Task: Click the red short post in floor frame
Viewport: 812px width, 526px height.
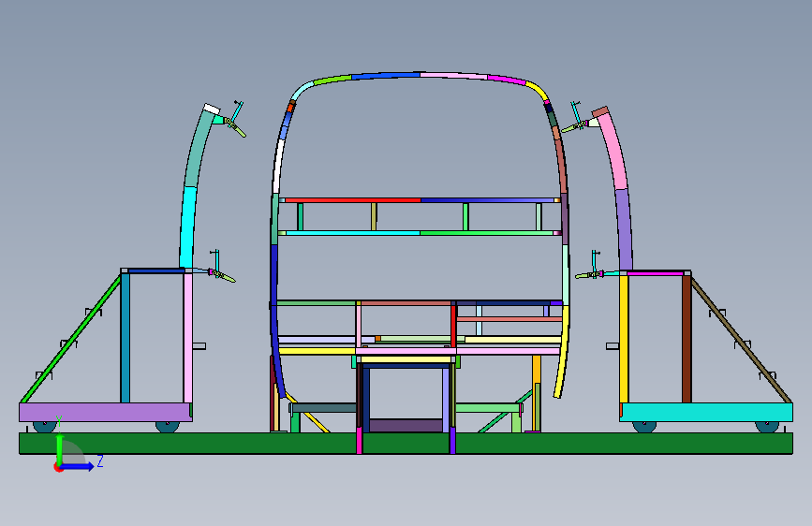Action: [x=453, y=326]
